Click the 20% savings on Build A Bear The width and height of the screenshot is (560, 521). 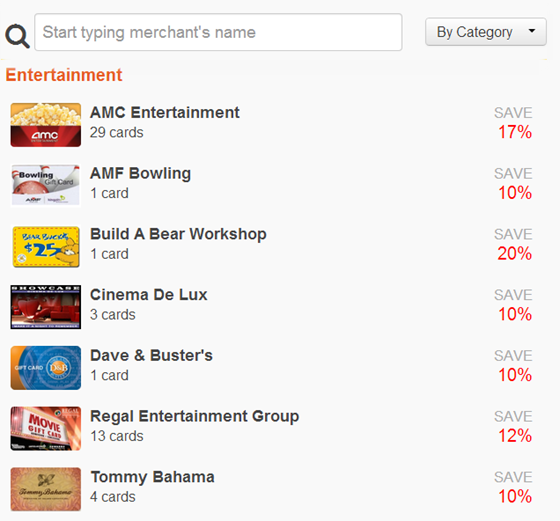pyautogui.click(x=515, y=254)
